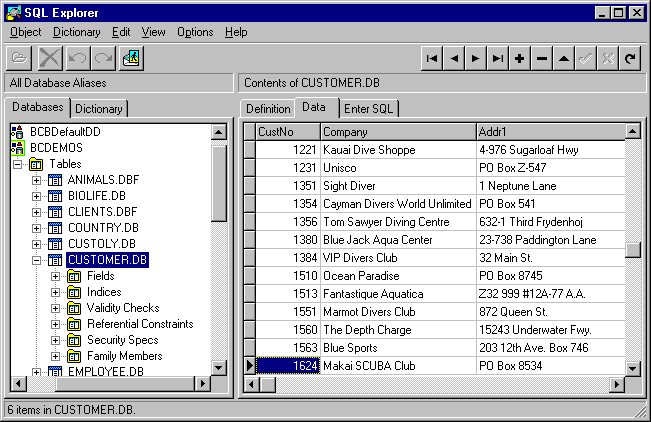
Task: Collapse the CUSTOMER.DB tree node
Action: coord(37,260)
